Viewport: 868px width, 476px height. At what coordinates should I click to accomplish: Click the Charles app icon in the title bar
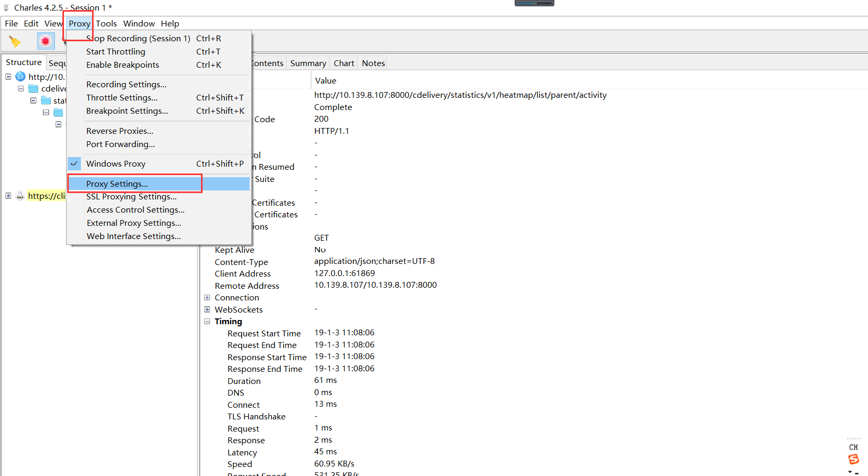point(6,7)
